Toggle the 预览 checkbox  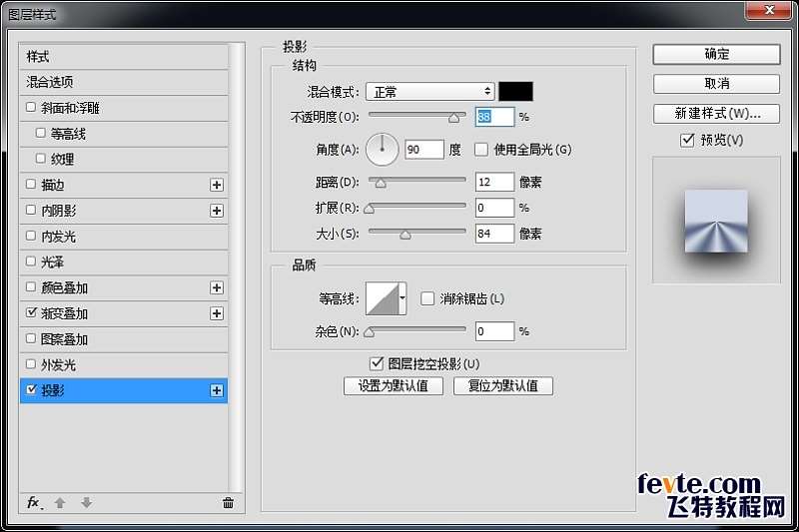point(687,140)
